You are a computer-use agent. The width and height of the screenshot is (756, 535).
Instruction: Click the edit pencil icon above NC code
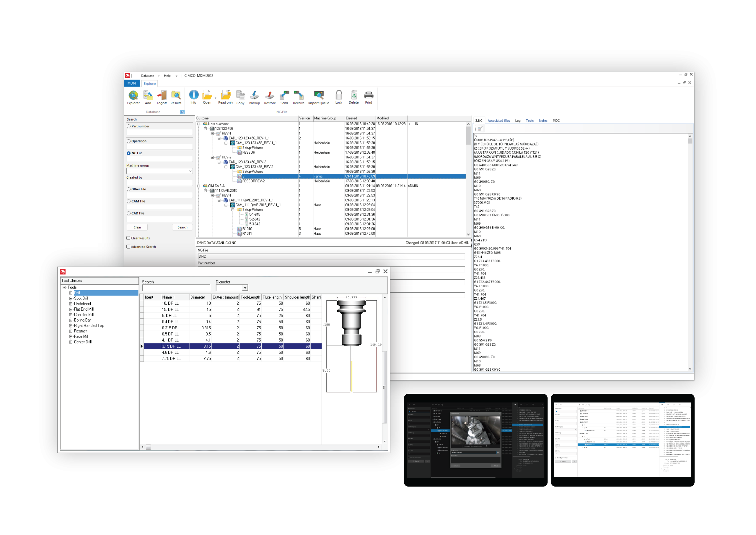480,129
